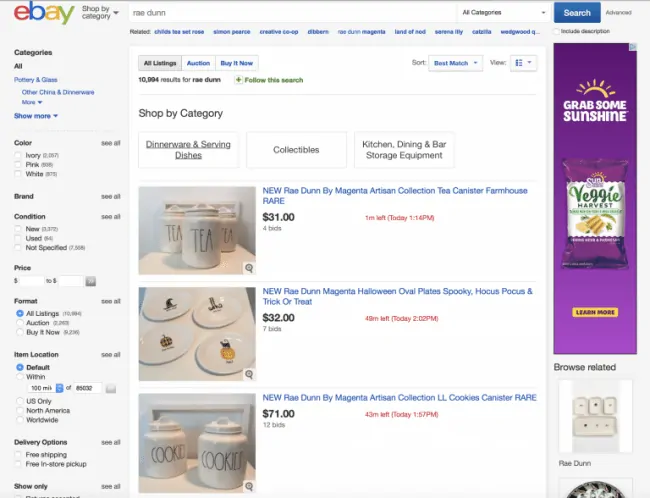Click see all next to Item Location
The image size is (650, 498).
point(111,355)
